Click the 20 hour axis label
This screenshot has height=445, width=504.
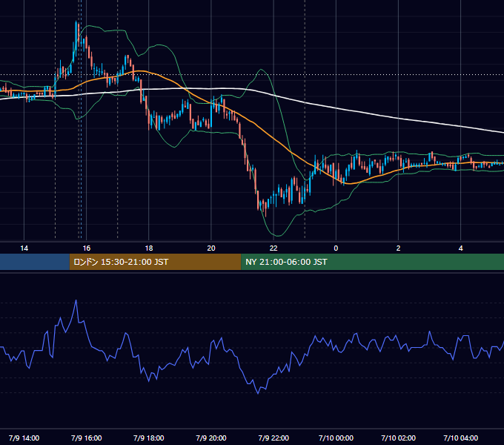point(211,248)
